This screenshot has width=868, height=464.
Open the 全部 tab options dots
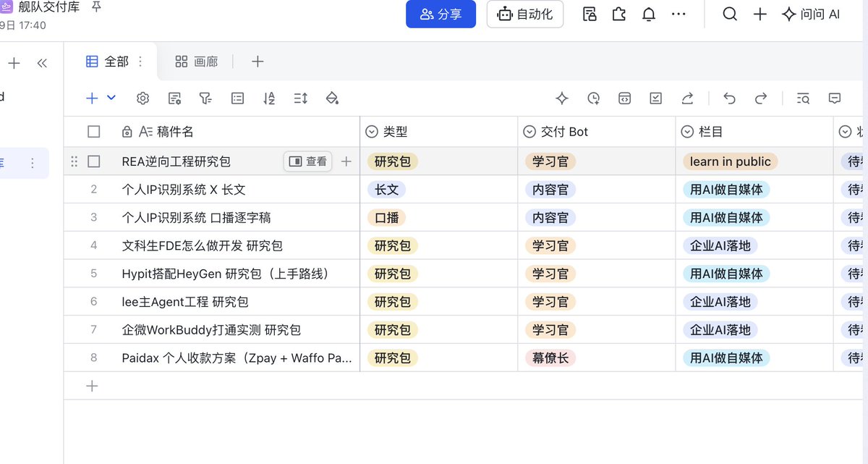coord(141,62)
